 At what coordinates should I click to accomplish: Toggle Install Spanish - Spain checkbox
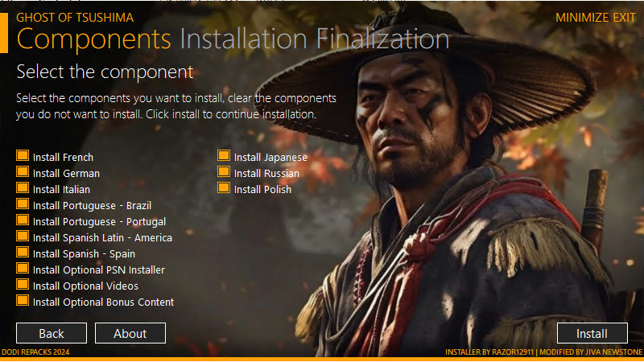point(23,252)
